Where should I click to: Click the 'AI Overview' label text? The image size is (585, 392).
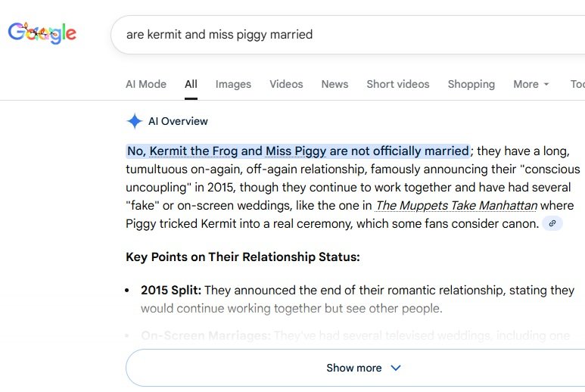click(x=178, y=121)
